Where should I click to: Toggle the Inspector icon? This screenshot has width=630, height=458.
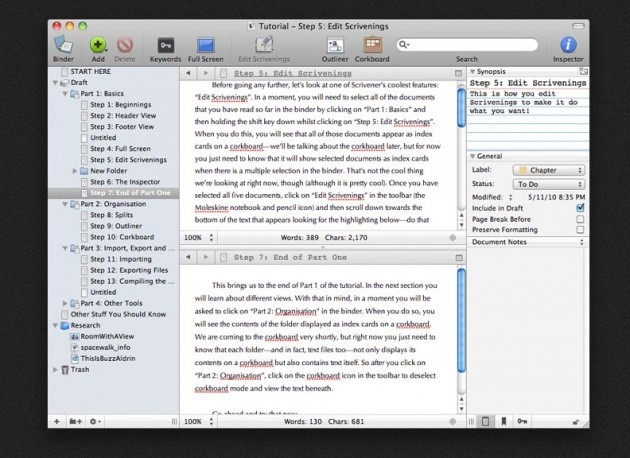[x=568, y=45]
